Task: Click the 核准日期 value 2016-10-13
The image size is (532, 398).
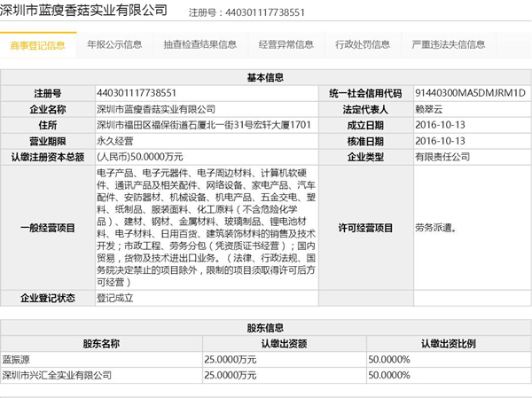Action: tap(440, 141)
